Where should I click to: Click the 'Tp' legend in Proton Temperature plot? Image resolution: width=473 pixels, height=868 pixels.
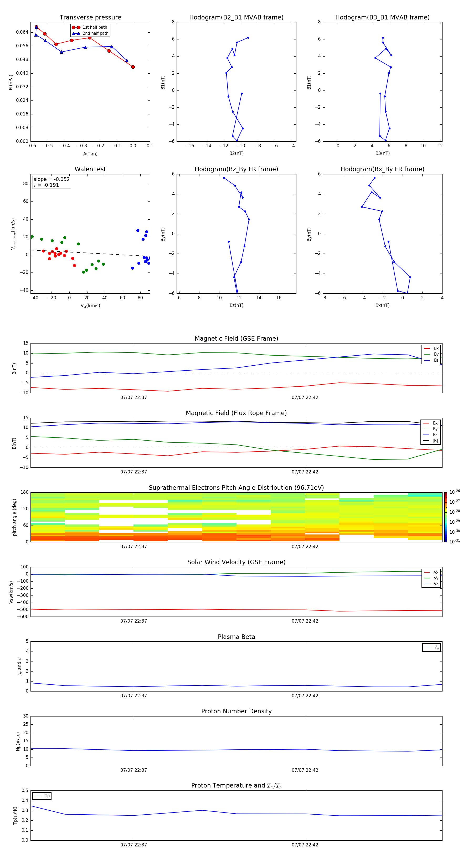[x=42, y=796]
